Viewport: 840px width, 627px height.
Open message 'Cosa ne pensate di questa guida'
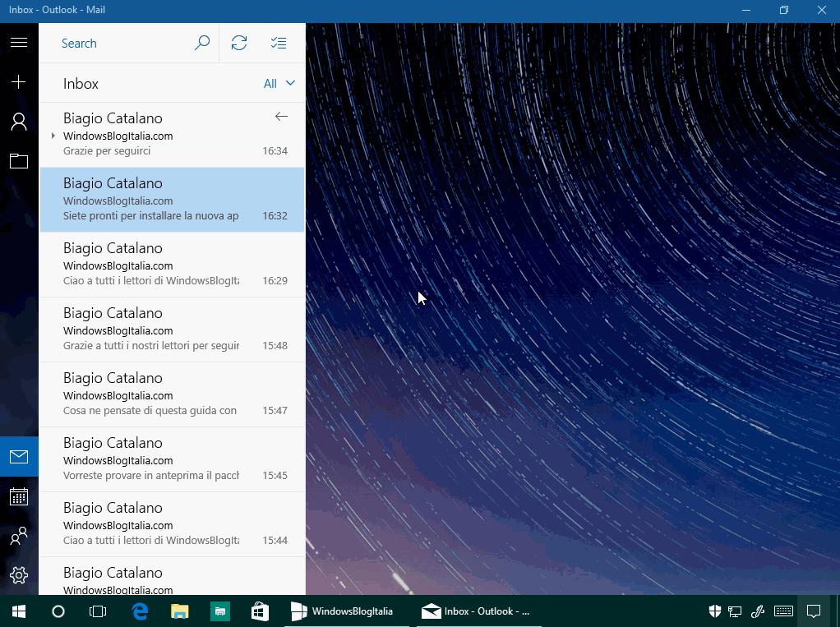pos(173,394)
